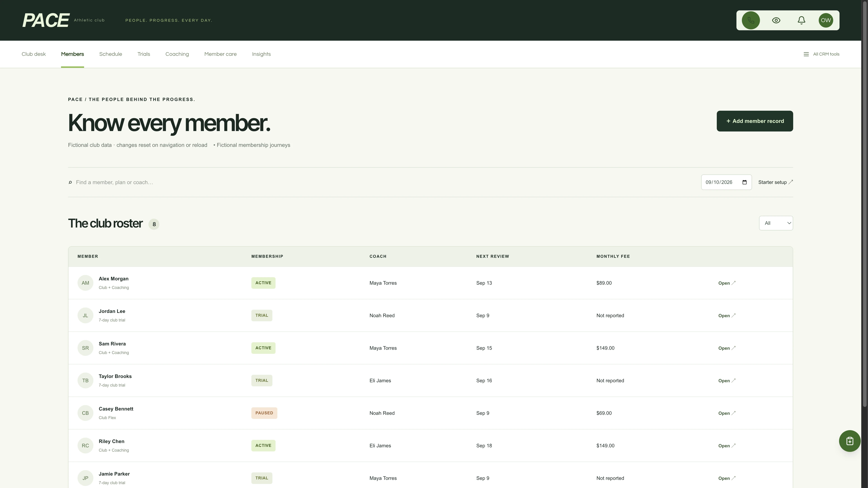The width and height of the screenshot is (868, 488).
Task: Click the PAUSED membership badge
Action: [264, 413]
